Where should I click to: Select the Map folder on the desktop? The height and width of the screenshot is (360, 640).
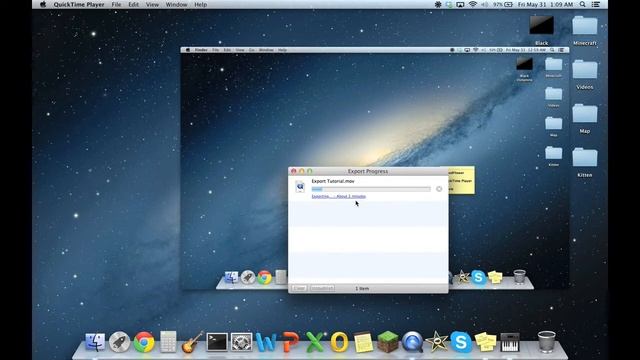584,118
